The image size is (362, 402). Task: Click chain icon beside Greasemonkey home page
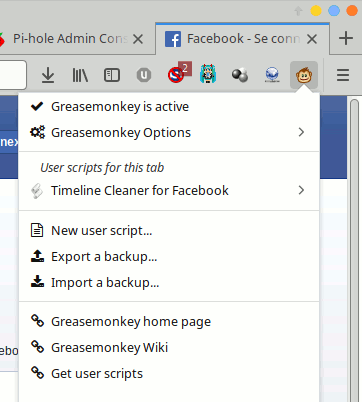click(x=37, y=321)
